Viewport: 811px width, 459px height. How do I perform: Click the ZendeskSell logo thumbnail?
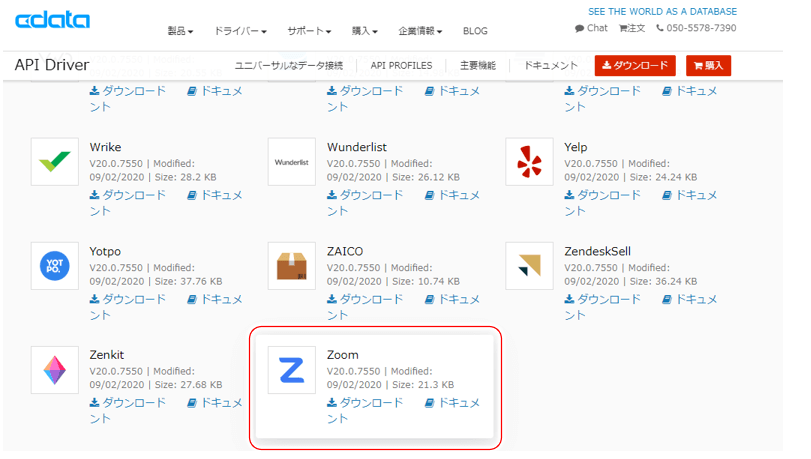529,266
